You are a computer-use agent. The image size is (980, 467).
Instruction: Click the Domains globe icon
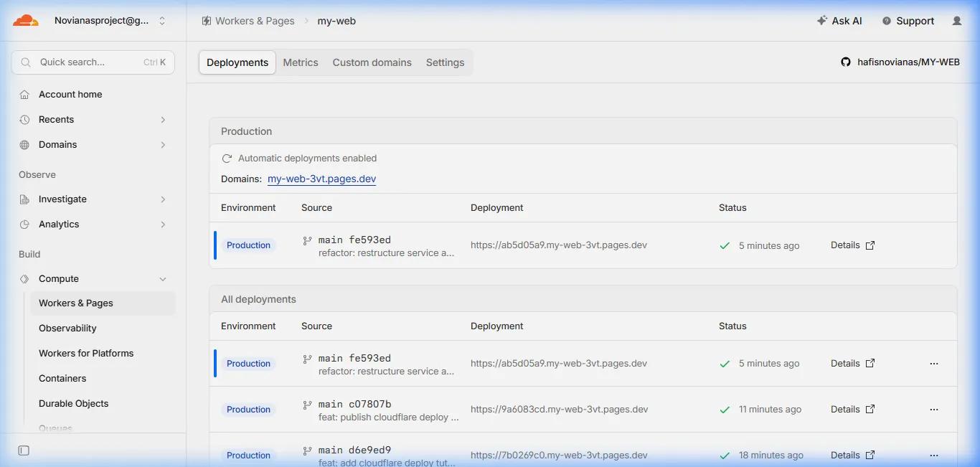tap(24, 145)
